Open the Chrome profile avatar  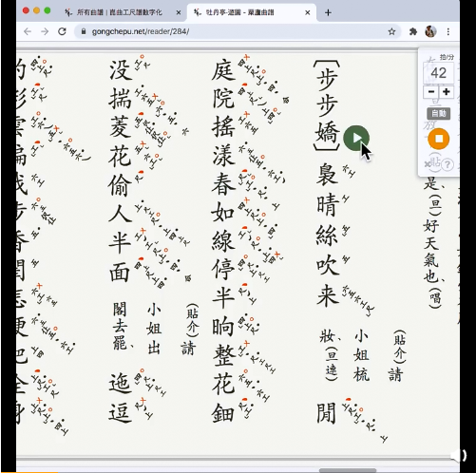[x=430, y=31]
